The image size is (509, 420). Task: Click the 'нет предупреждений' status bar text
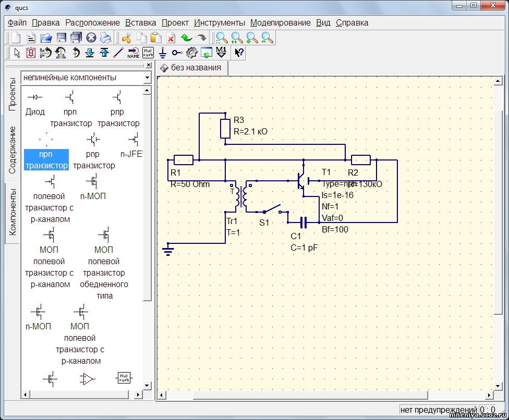click(x=439, y=410)
